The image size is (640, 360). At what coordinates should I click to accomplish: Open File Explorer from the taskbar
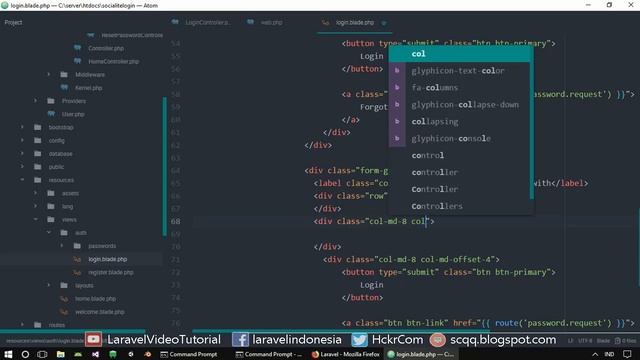pos(60,354)
